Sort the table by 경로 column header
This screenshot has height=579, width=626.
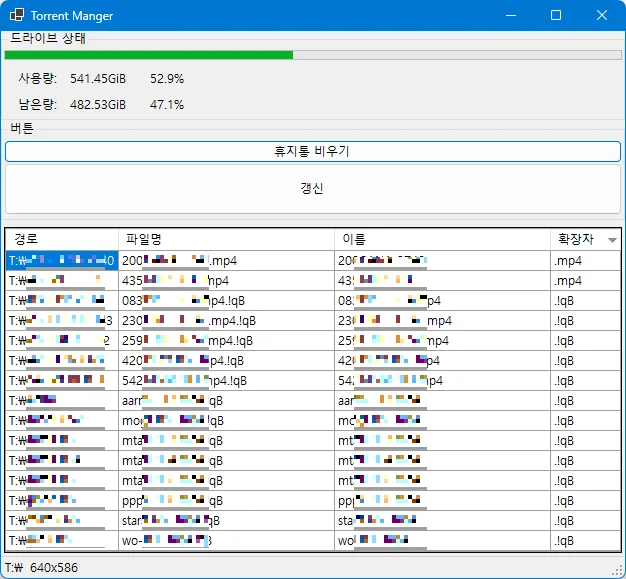coord(62,239)
